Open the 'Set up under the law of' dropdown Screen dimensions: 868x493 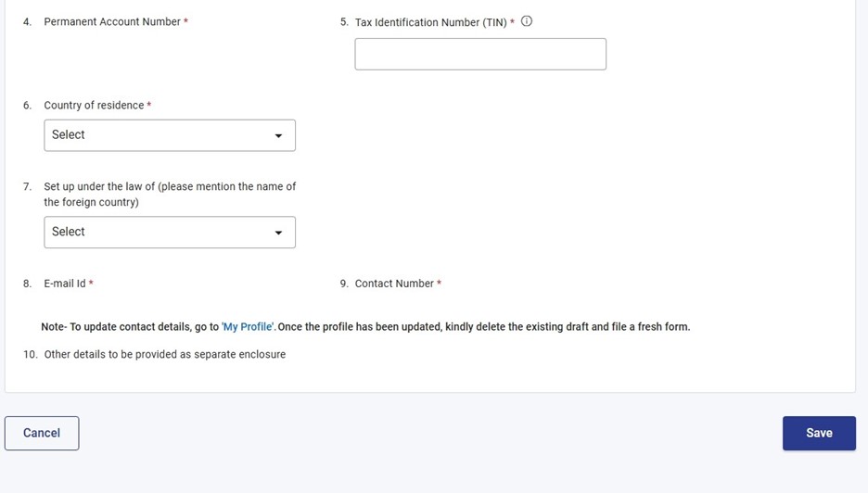tap(170, 232)
